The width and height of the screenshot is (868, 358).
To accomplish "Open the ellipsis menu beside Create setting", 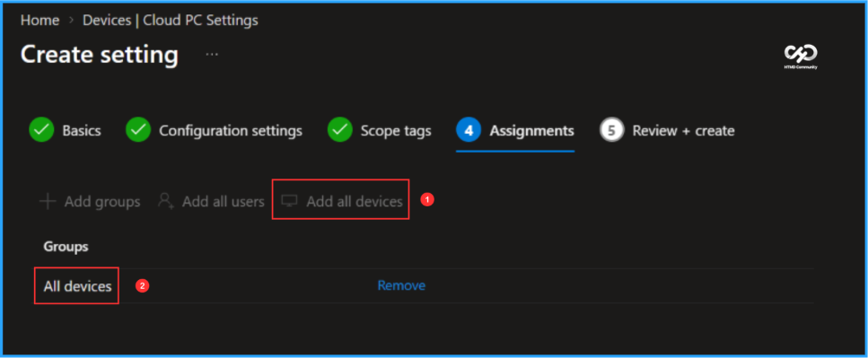I will tap(212, 55).
